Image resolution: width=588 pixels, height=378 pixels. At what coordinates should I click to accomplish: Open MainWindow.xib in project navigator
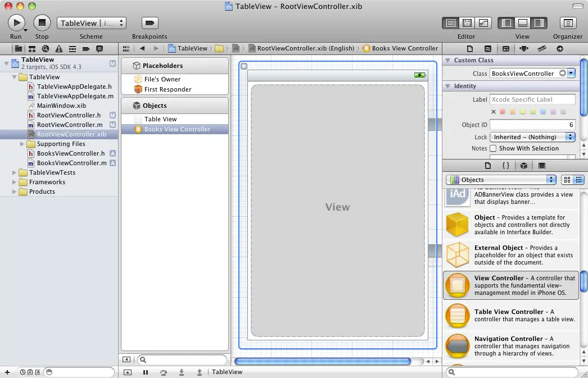tap(61, 106)
